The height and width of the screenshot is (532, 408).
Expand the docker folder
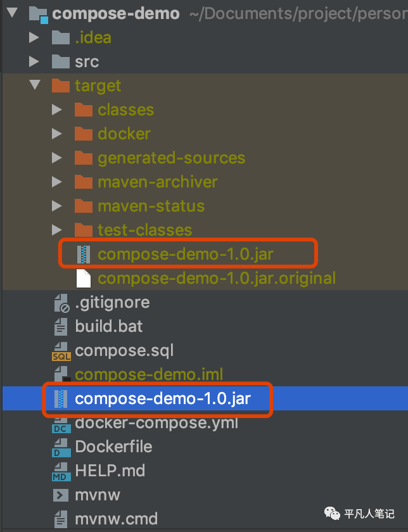coord(58,134)
